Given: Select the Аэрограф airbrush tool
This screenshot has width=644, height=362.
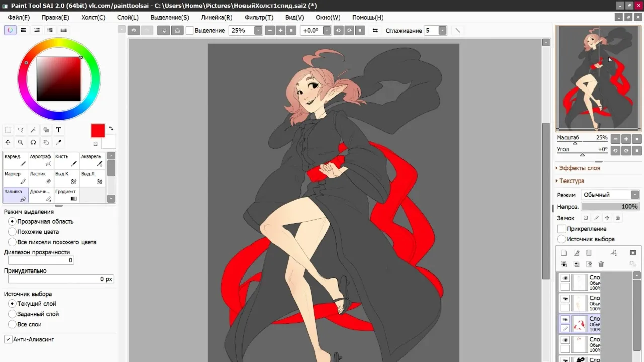Looking at the screenshot, I should 41,160.
